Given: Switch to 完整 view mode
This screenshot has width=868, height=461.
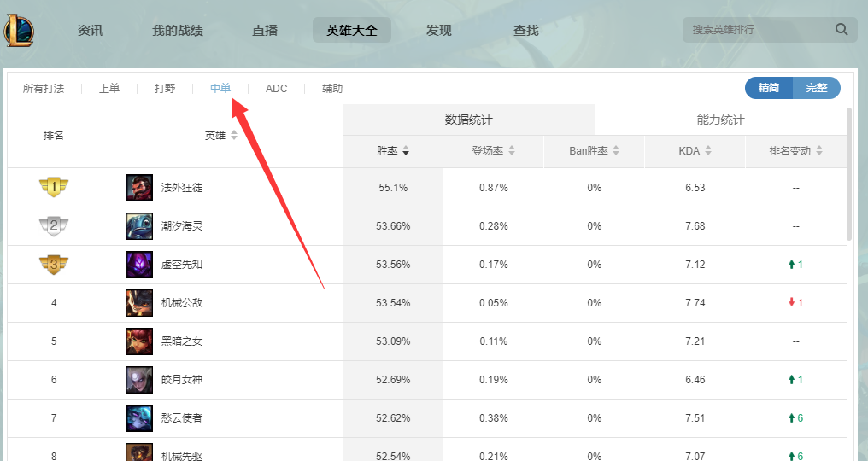Looking at the screenshot, I should coord(817,88).
